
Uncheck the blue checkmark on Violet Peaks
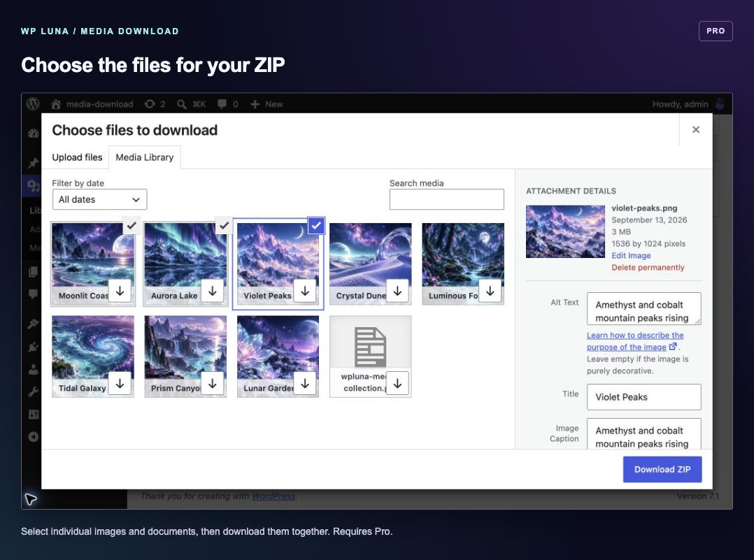(x=316, y=225)
